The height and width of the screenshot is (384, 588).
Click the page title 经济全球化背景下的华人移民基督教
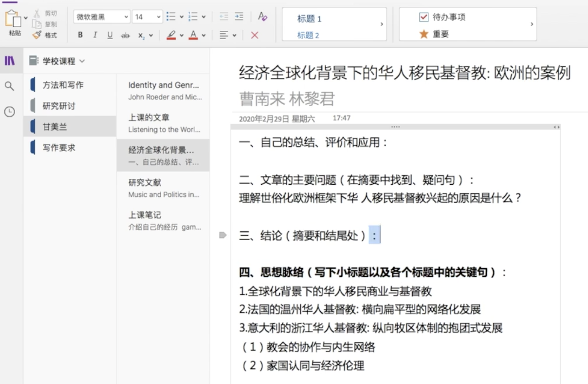(x=404, y=73)
